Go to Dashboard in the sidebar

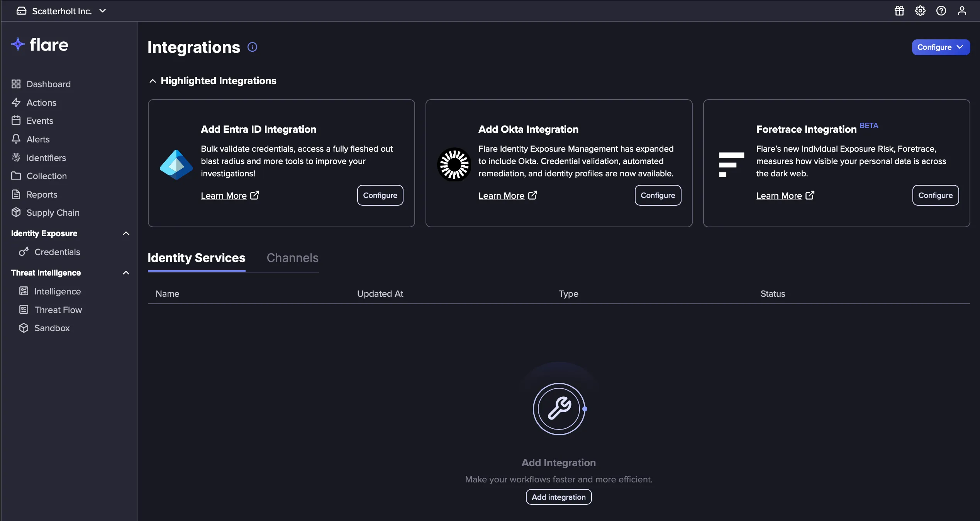tap(49, 84)
